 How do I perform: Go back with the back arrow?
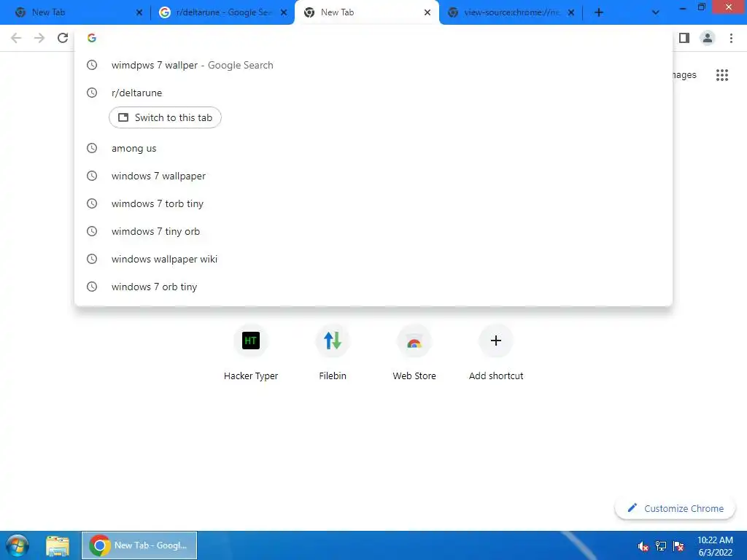pyautogui.click(x=16, y=38)
